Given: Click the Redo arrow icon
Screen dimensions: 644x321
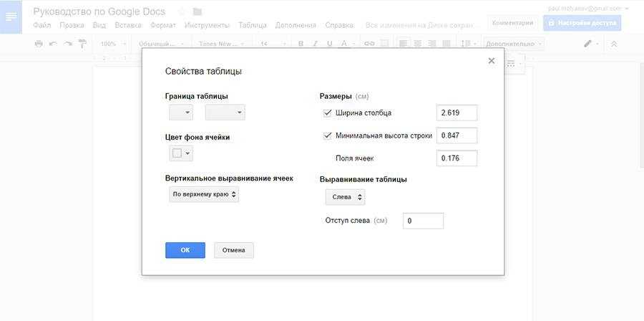Looking at the screenshot, I should pyautogui.click(x=67, y=44).
